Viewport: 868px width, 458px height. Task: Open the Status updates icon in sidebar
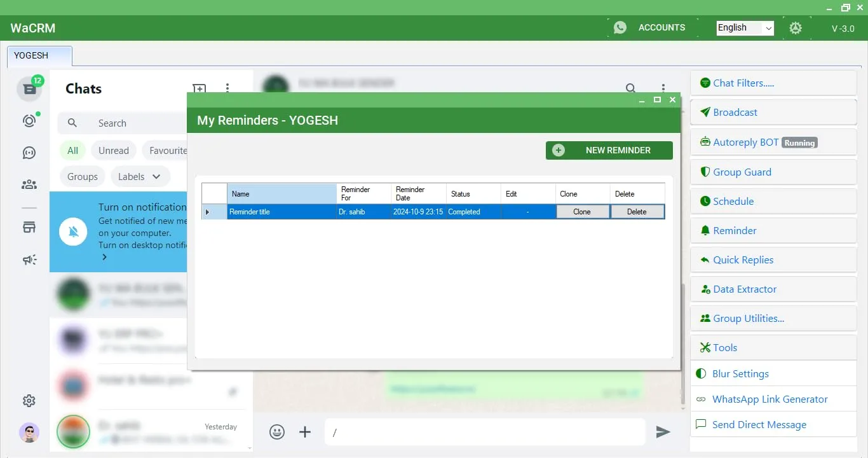coord(29,121)
